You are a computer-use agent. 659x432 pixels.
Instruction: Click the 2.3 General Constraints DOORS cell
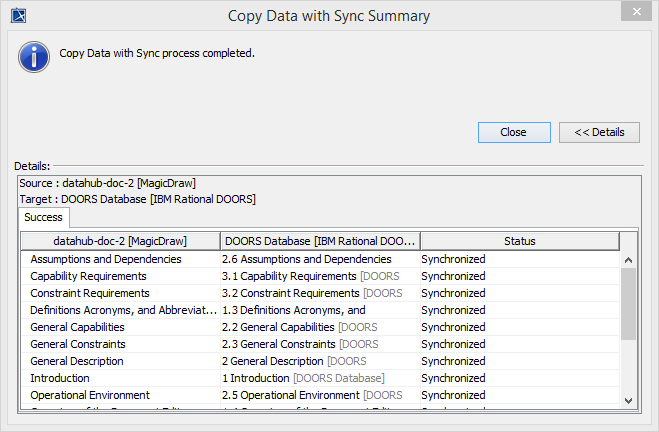[x=299, y=344]
